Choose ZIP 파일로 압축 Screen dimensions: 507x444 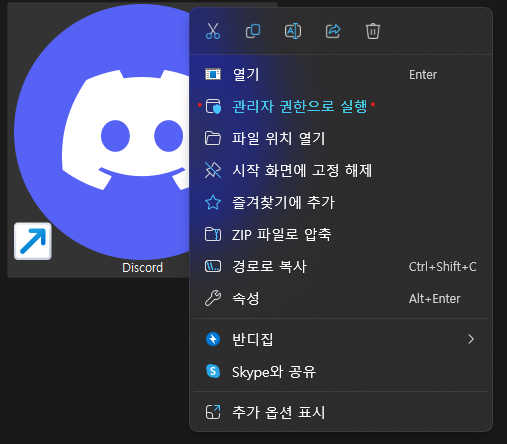coord(341,234)
